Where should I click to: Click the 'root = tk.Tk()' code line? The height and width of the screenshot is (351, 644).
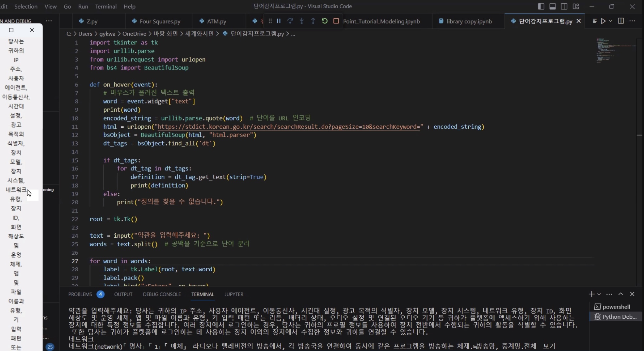click(x=113, y=219)
